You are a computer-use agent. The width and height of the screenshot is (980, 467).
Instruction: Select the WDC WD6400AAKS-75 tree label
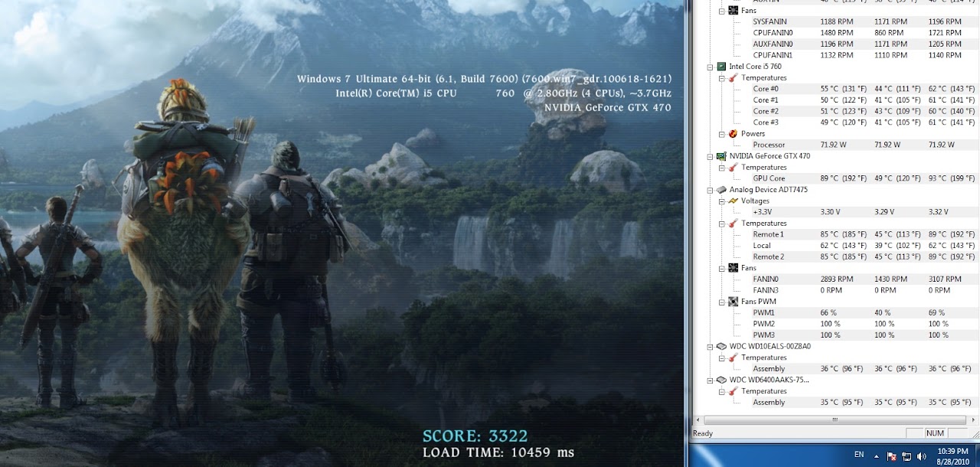pos(769,380)
